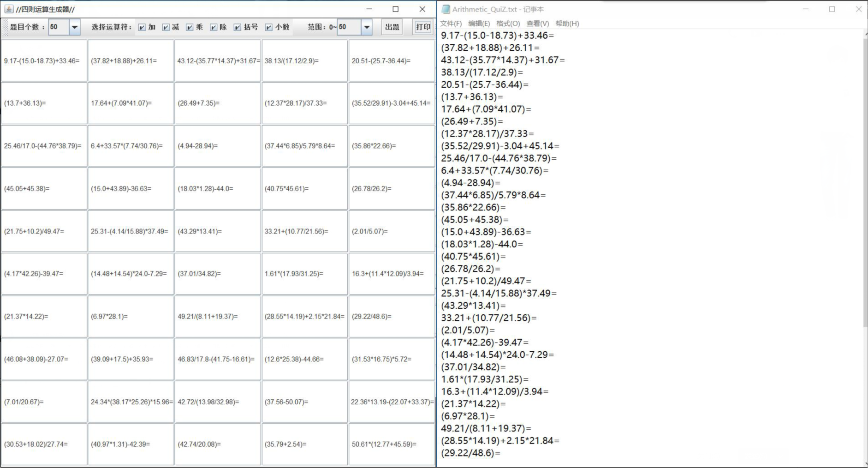The width and height of the screenshot is (868, 468).
Task: Select grid cell 38.13/(17.12/2.9)=
Action: click(x=305, y=60)
